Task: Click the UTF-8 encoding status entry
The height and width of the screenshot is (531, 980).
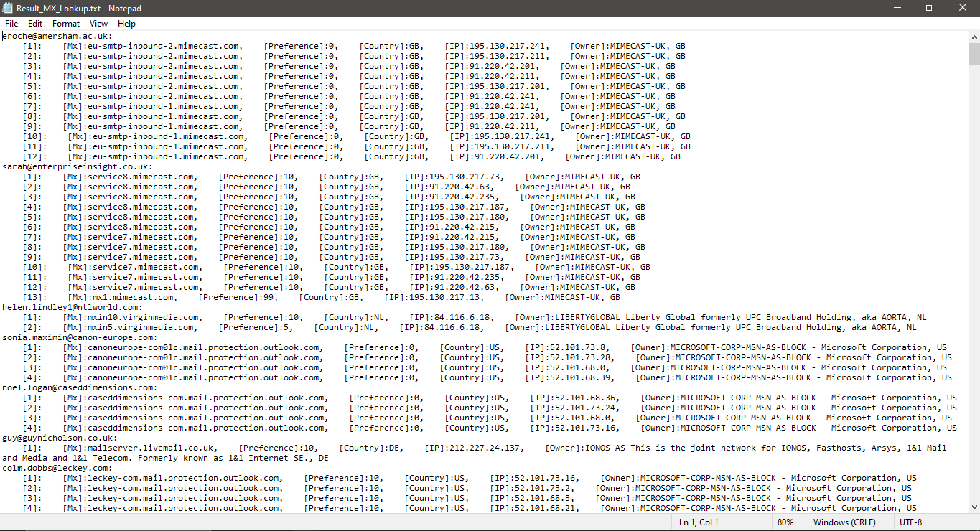Action: tap(910, 522)
